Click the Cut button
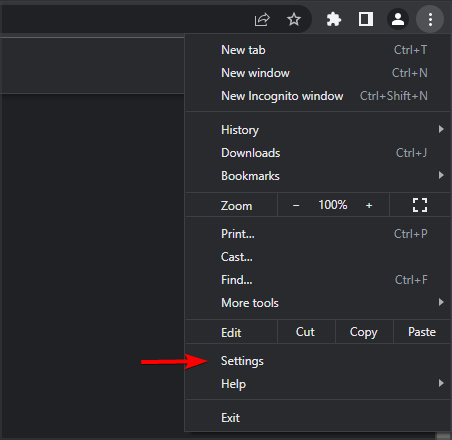The width and height of the screenshot is (452, 440). [306, 332]
